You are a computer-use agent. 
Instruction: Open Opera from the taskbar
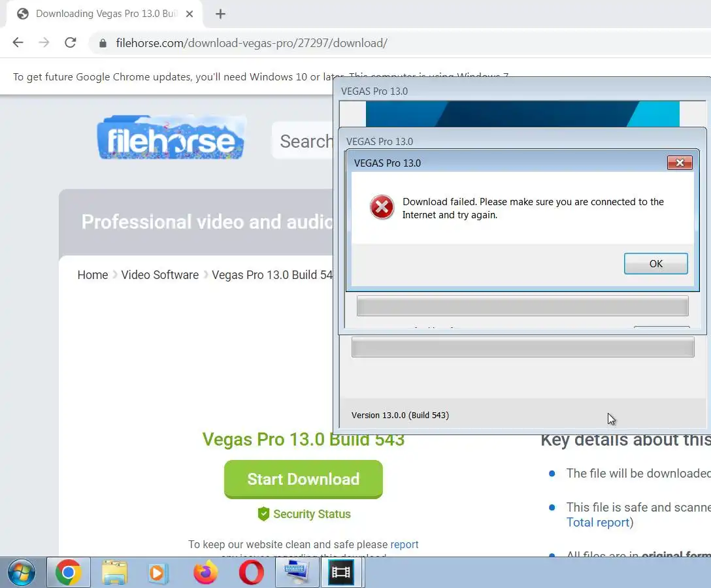click(x=251, y=572)
